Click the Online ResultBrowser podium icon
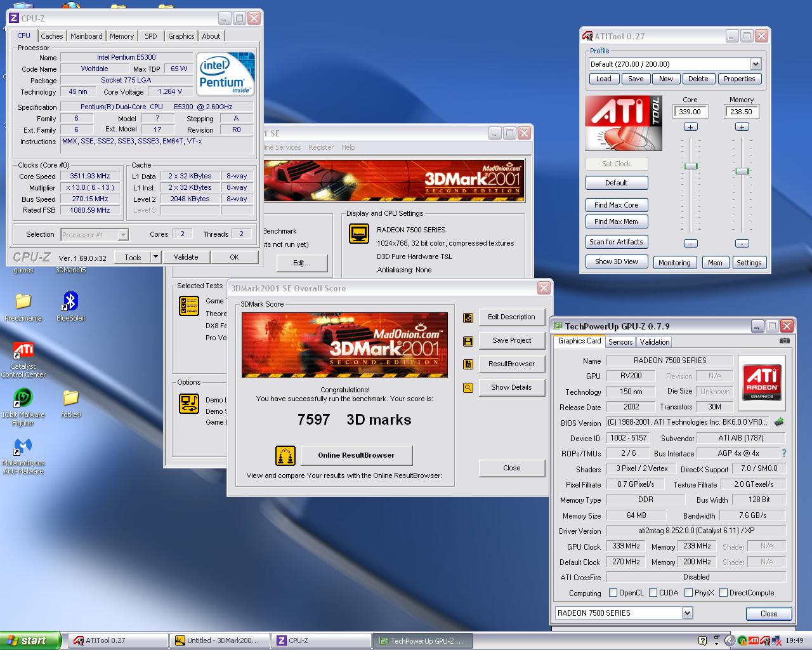Image resolution: width=812 pixels, height=650 pixels. [285, 455]
